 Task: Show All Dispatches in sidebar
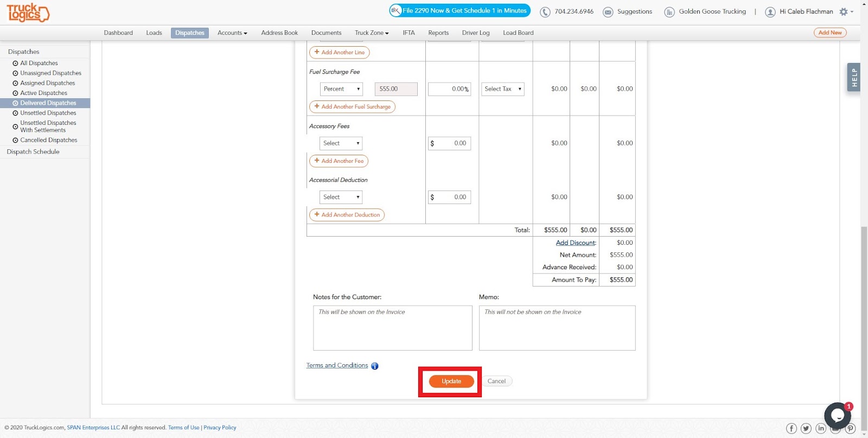[x=39, y=64]
